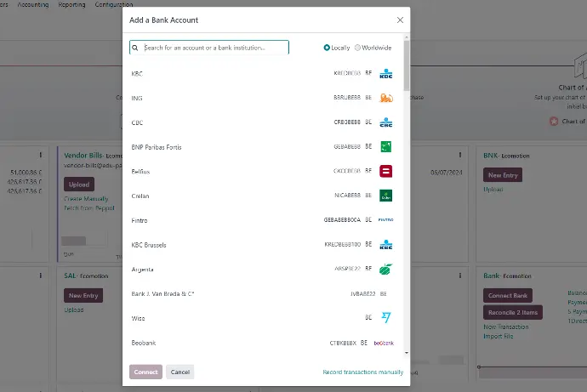Open the Accounting menu
The width and height of the screenshot is (587, 392).
(x=33, y=4)
